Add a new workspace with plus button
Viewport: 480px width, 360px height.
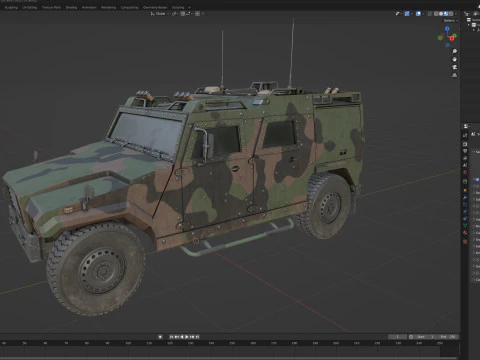click(x=189, y=7)
